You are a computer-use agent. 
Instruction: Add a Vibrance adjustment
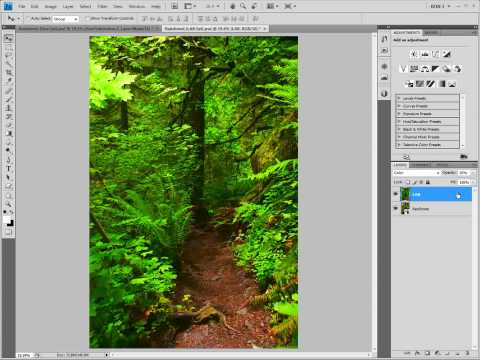403,69
